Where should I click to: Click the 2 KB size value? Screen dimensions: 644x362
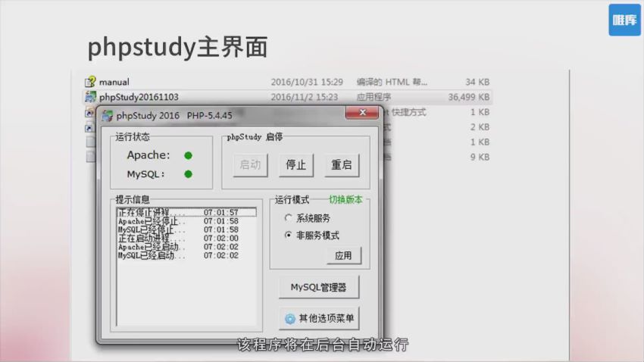point(480,127)
